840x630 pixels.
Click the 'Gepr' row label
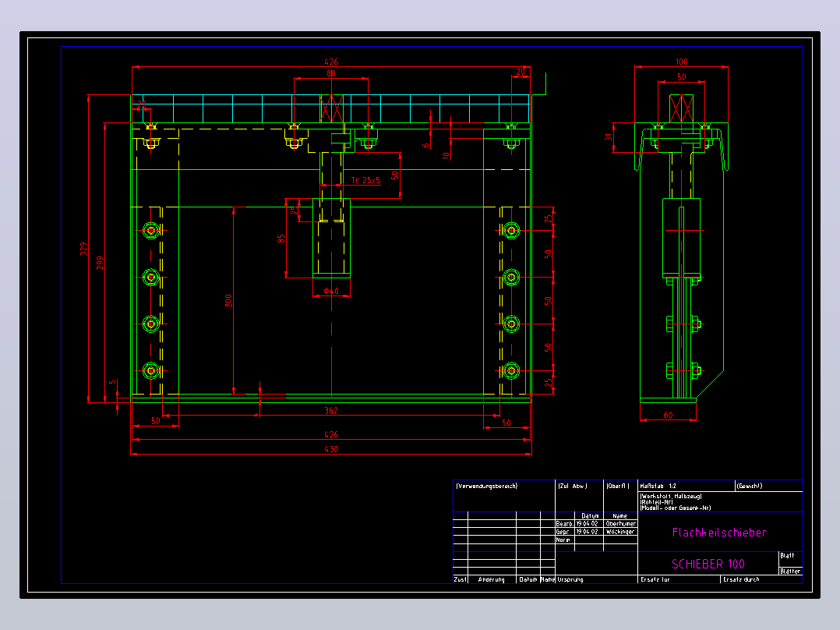563,532
